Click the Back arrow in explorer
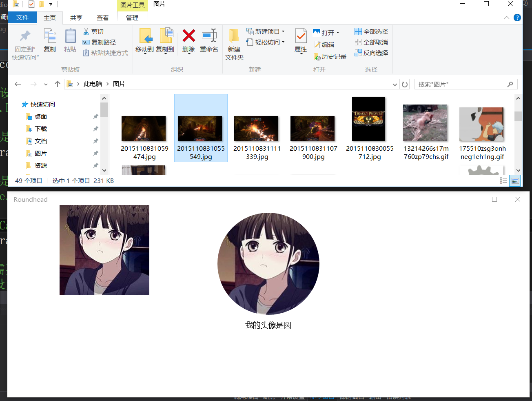 click(x=18, y=84)
